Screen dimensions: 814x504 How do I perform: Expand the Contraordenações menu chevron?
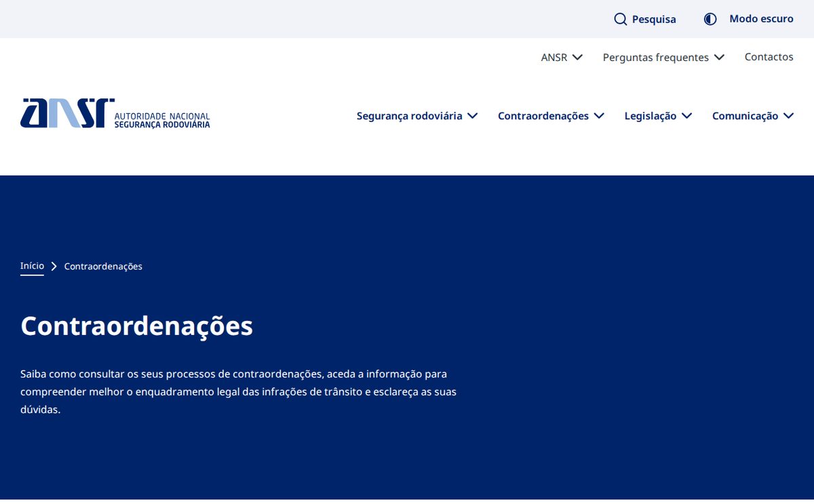[599, 115]
